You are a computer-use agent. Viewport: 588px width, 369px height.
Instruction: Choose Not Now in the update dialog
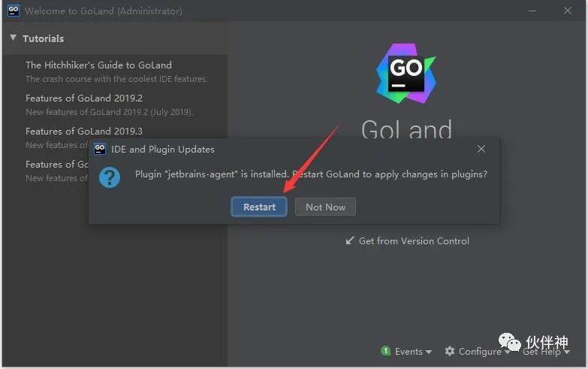pyautogui.click(x=325, y=207)
